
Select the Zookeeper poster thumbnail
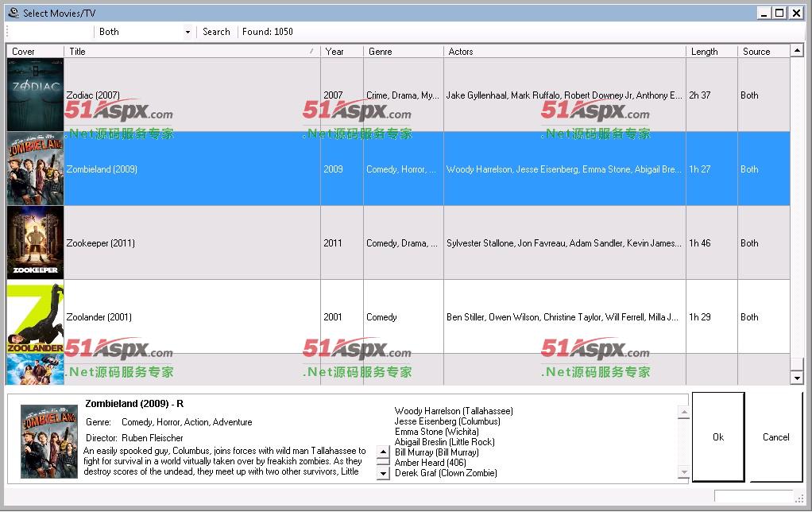point(35,242)
